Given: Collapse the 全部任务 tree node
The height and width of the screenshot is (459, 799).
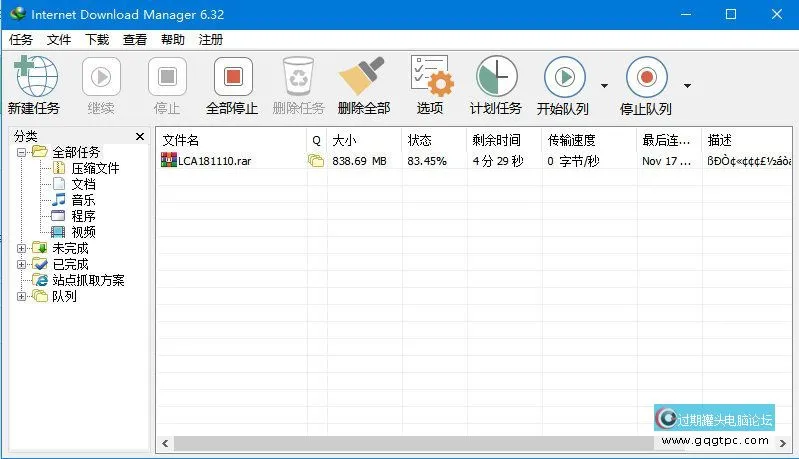Looking at the screenshot, I should [21, 152].
